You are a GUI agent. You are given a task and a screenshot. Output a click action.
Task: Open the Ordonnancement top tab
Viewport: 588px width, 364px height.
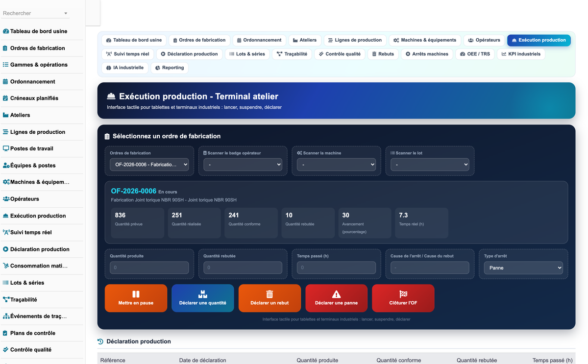[x=259, y=40]
